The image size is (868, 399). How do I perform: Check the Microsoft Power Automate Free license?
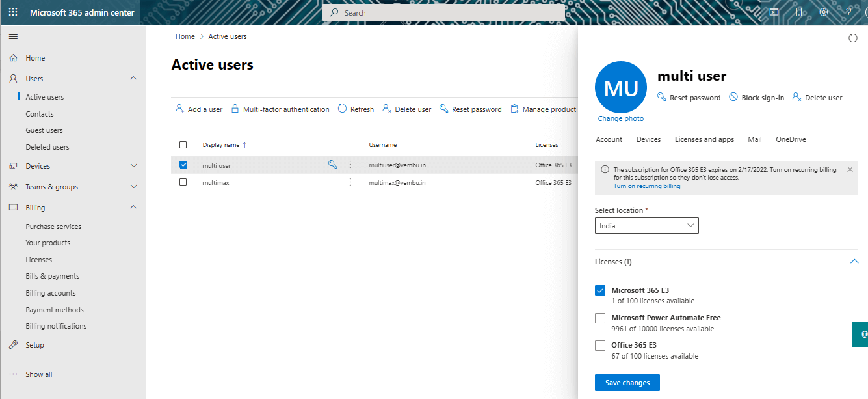(x=600, y=318)
